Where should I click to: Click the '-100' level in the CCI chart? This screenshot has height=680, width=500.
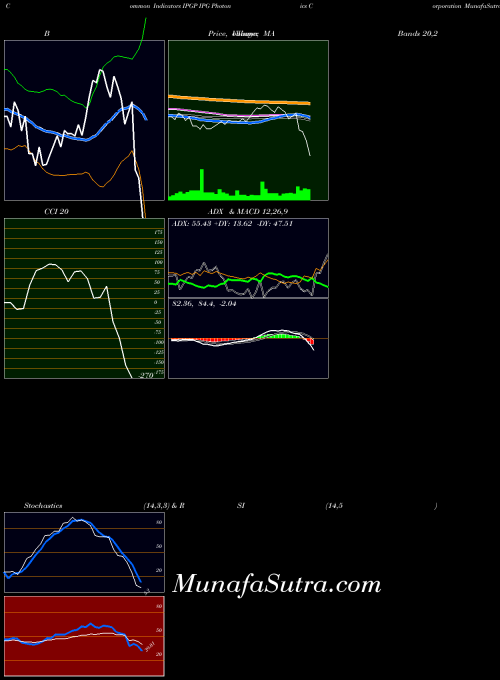pos(158,342)
